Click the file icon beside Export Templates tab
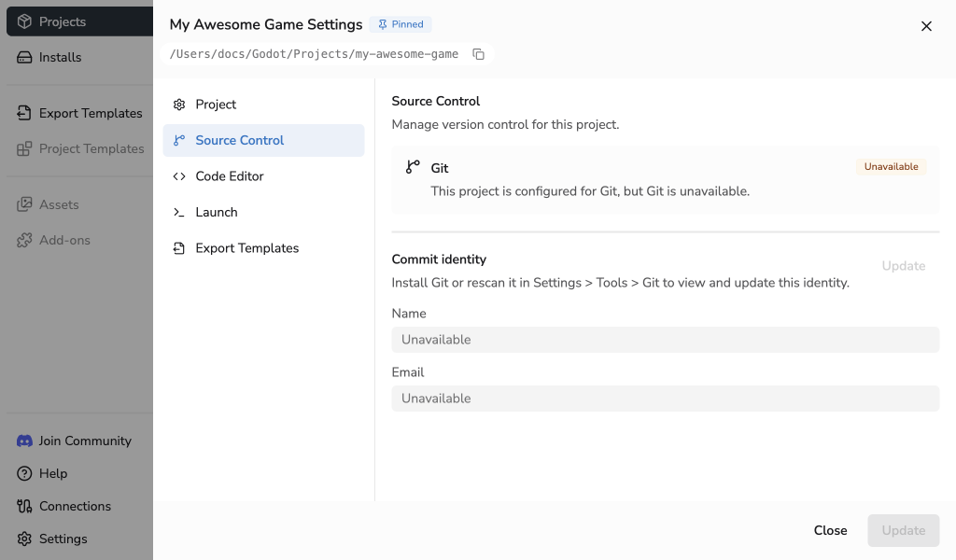This screenshot has height=560, width=956. 179,248
